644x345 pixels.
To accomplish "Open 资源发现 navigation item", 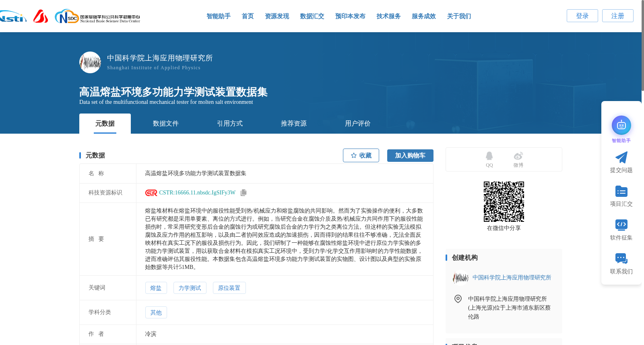I will point(277,16).
